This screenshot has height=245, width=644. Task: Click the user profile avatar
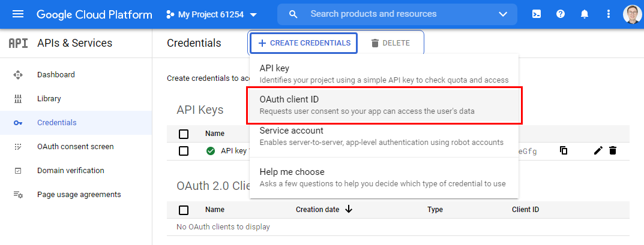[631, 14]
